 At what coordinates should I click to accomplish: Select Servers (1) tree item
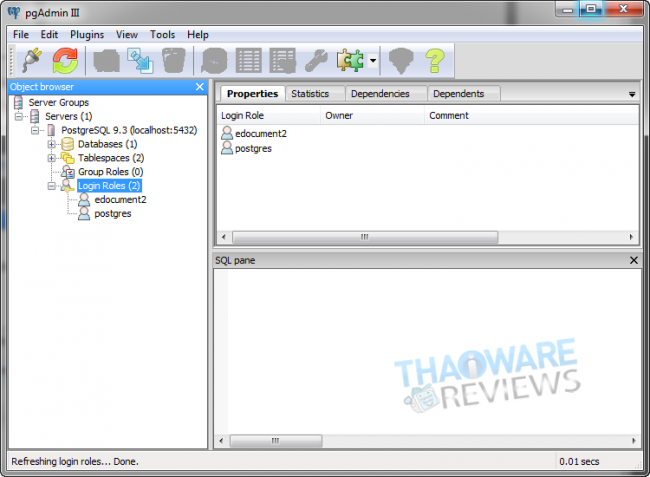coord(68,116)
